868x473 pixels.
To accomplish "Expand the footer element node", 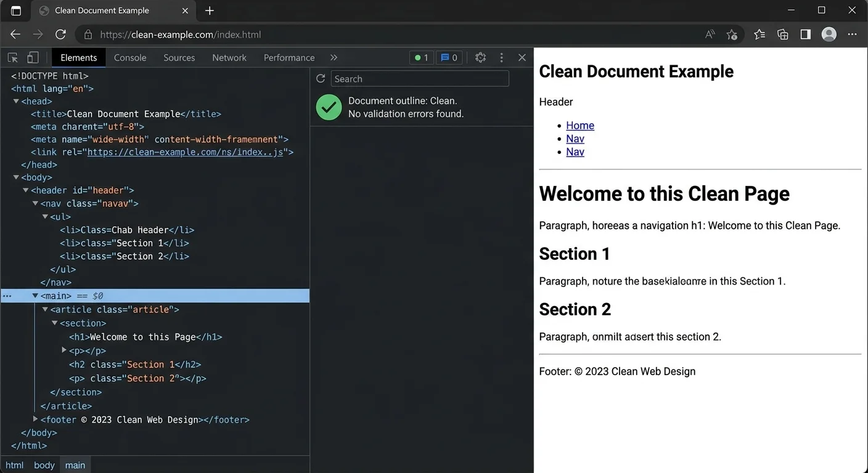I will coord(35,419).
